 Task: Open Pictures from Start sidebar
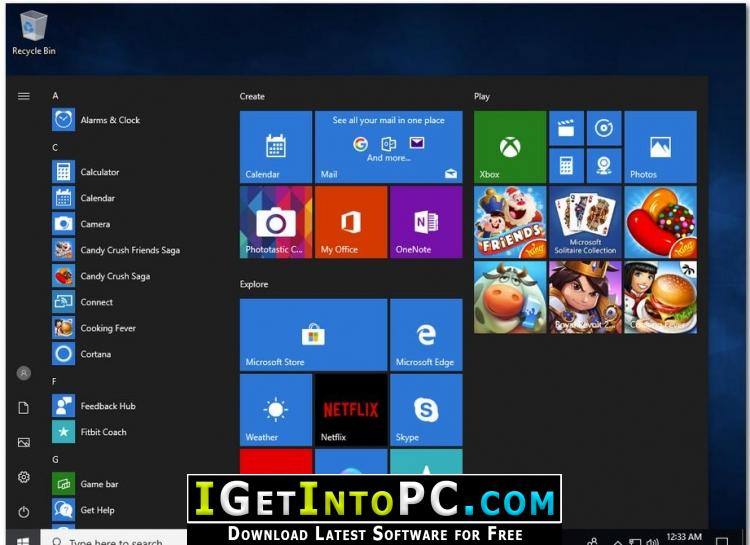23,443
